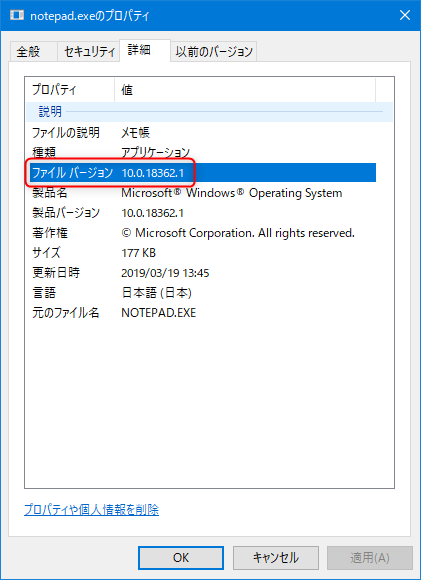Image resolution: width=421 pixels, height=580 pixels.
Task: Select the 製品名 property row
Action: [x=201, y=193]
